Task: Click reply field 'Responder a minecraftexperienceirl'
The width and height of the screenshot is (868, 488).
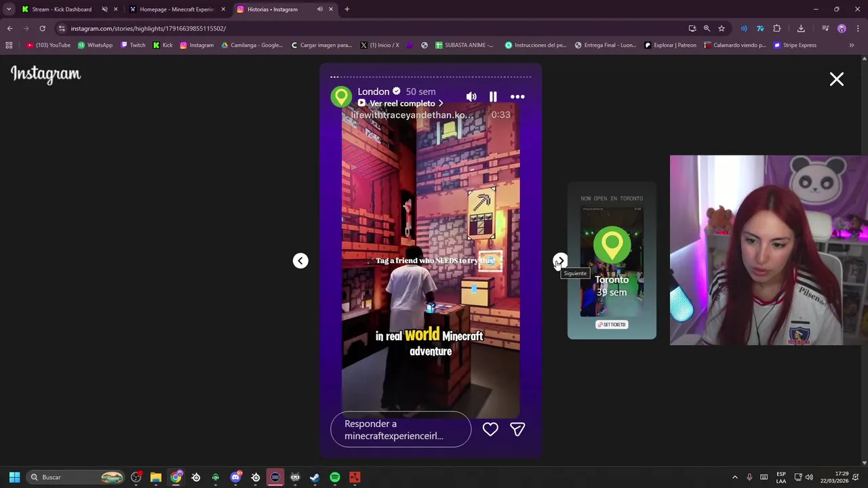Action: [x=401, y=430]
